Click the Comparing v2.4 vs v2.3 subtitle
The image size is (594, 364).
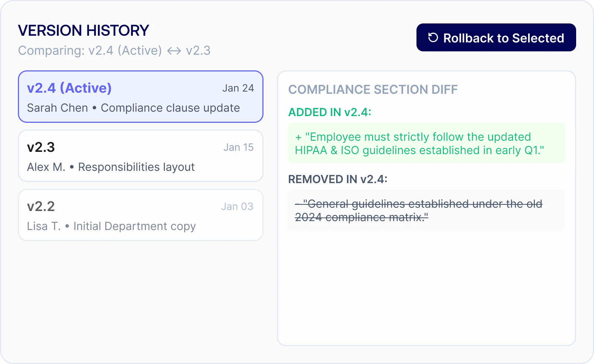114,51
